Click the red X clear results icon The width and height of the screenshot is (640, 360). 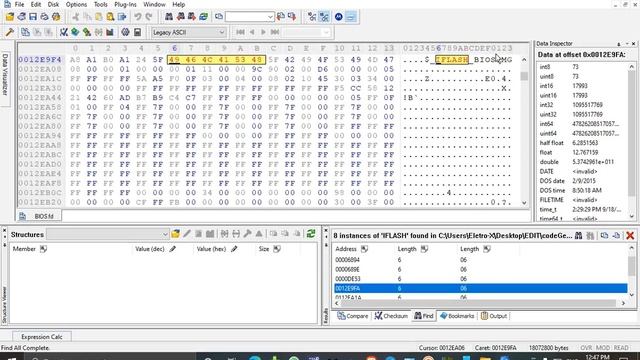coord(630,236)
